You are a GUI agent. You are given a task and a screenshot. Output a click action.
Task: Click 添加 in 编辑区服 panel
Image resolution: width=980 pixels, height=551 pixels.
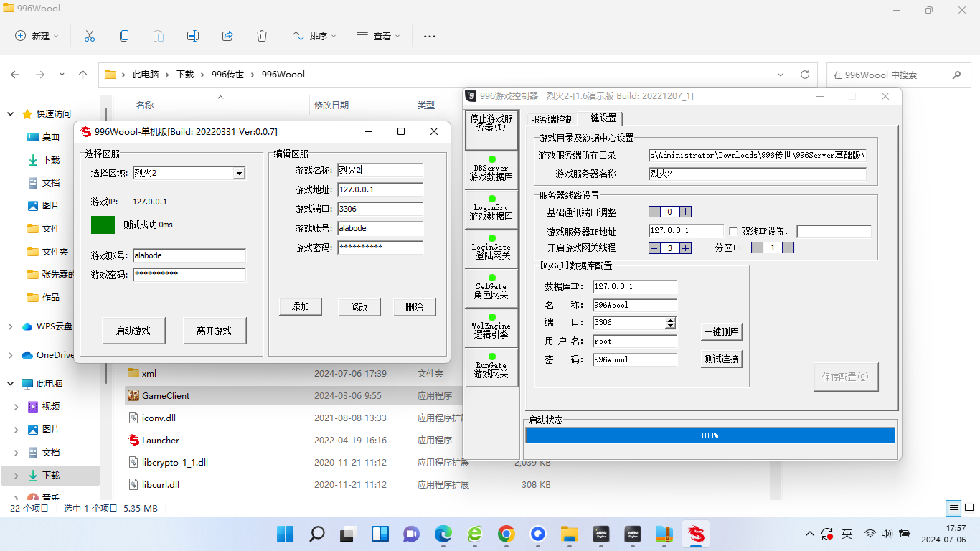click(x=301, y=307)
